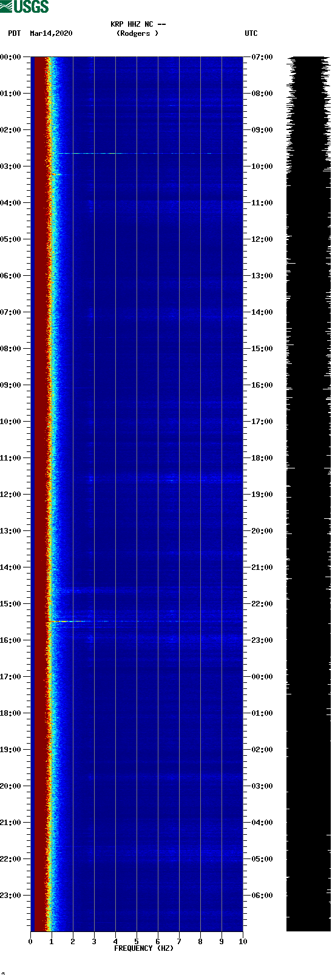This screenshot has height=980, width=335.
Task: Click the 'Mar14,2020' date label
Action: click(x=51, y=33)
